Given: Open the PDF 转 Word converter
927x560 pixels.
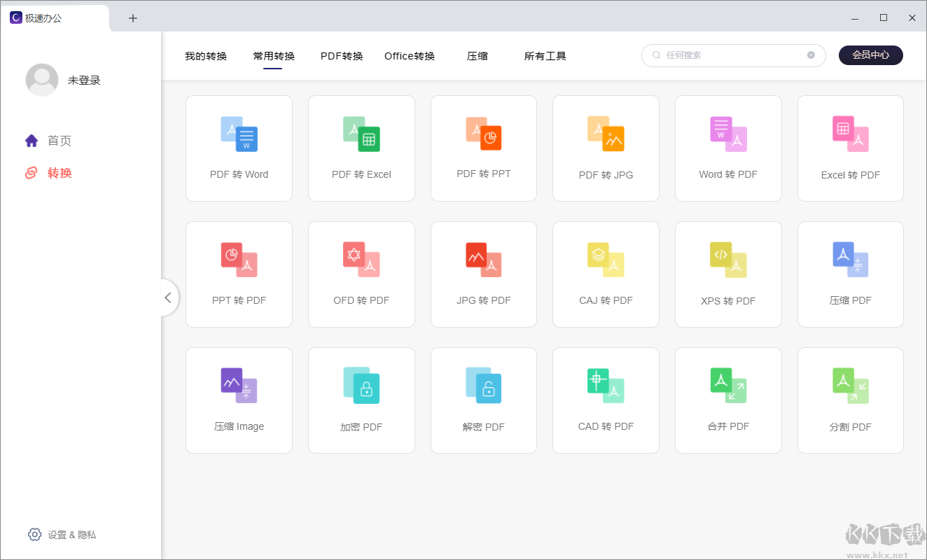Looking at the screenshot, I should 239,148.
